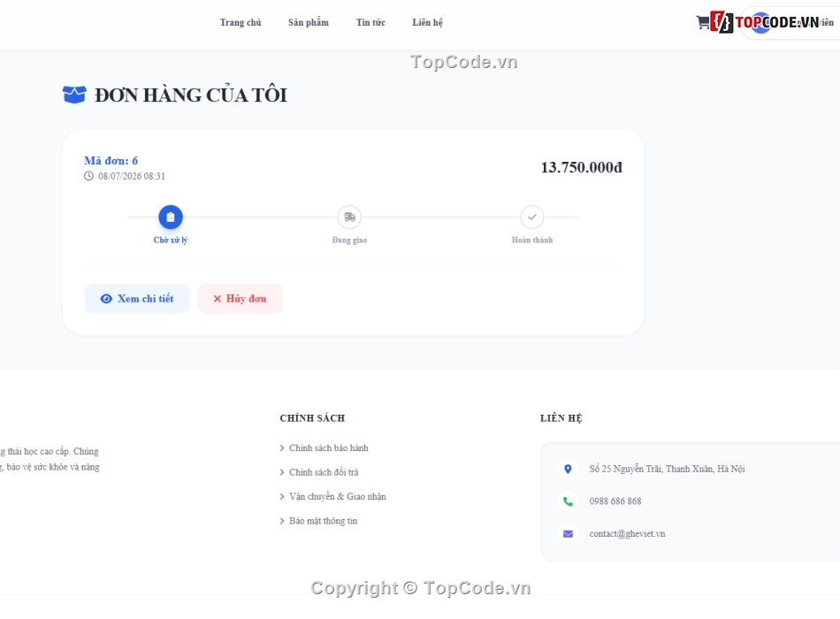View order details with Xem chi tiết
Image resolution: width=840 pixels, height=619 pixels.
tap(136, 299)
